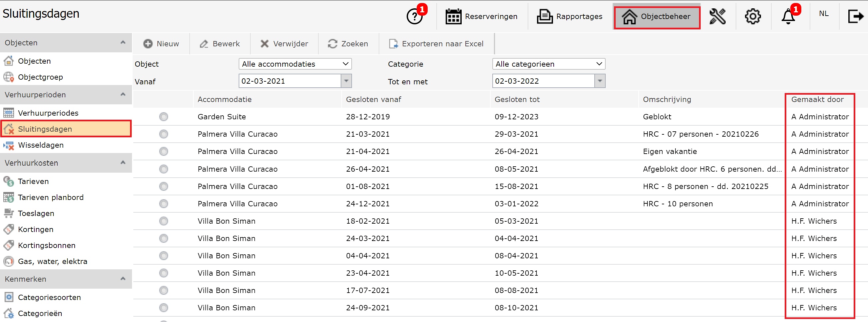Viewport: 868px width, 322px height.
Task: Open Wisseldagen in the sidebar
Action: click(x=41, y=145)
